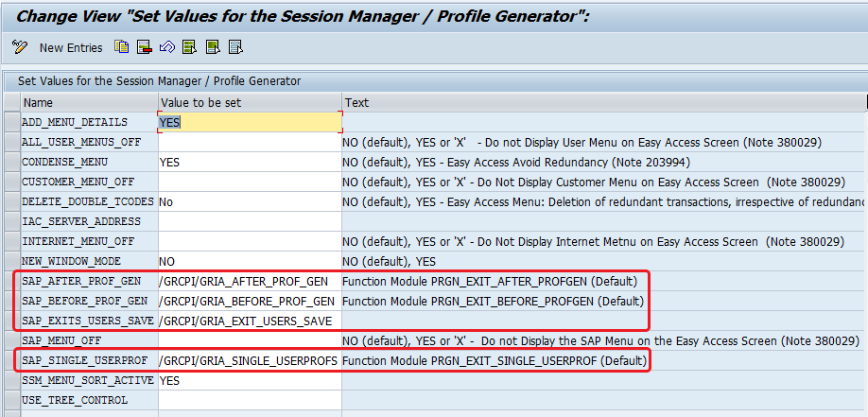Image resolution: width=868 pixels, height=417 pixels.
Task: Toggle Display/Change mode pencil icon
Action: point(19,46)
